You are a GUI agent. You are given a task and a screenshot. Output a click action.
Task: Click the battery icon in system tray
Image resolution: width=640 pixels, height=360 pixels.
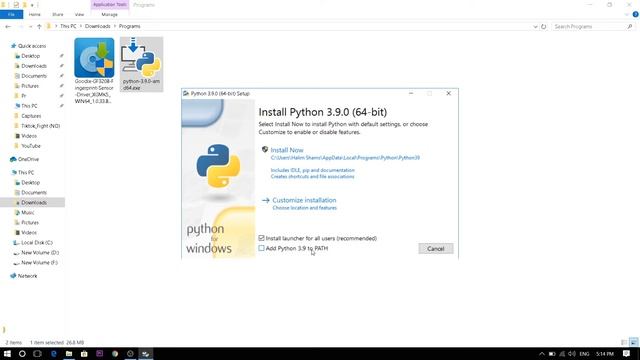[552, 353]
